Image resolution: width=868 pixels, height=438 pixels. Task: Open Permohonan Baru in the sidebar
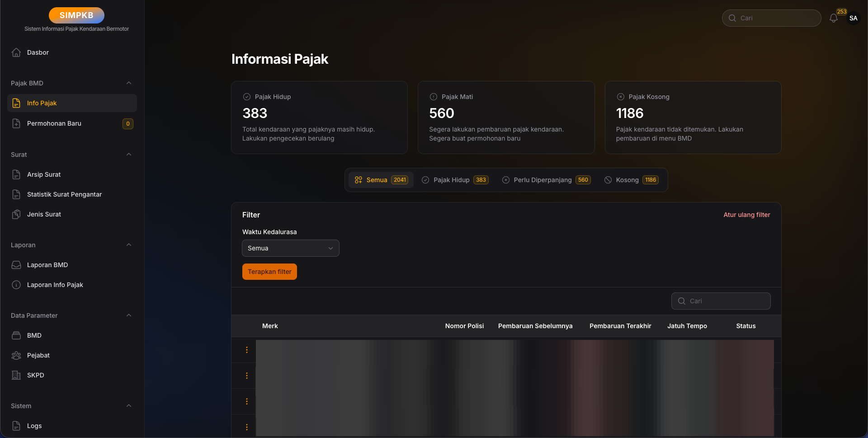(x=72, y=123)
